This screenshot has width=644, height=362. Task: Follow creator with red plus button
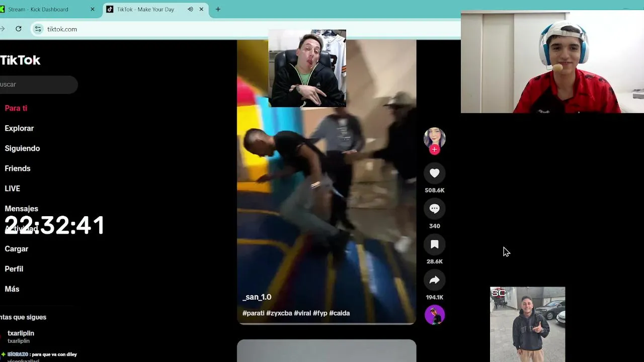pyautogui.click(x=434, y=149)
